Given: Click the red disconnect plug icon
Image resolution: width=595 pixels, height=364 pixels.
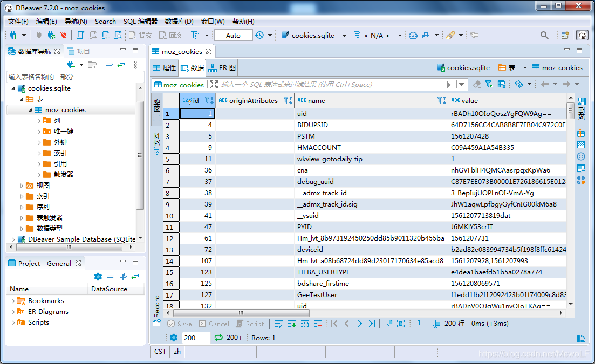Looking at the screenshot, I should click(x=63, y=35).
